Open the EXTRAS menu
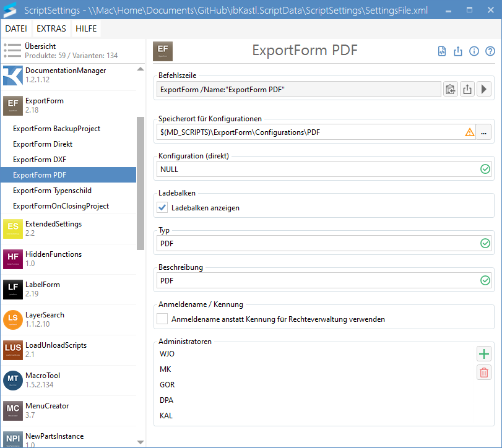Viewport: 502px width, 448px height. (x=51, y=28)
